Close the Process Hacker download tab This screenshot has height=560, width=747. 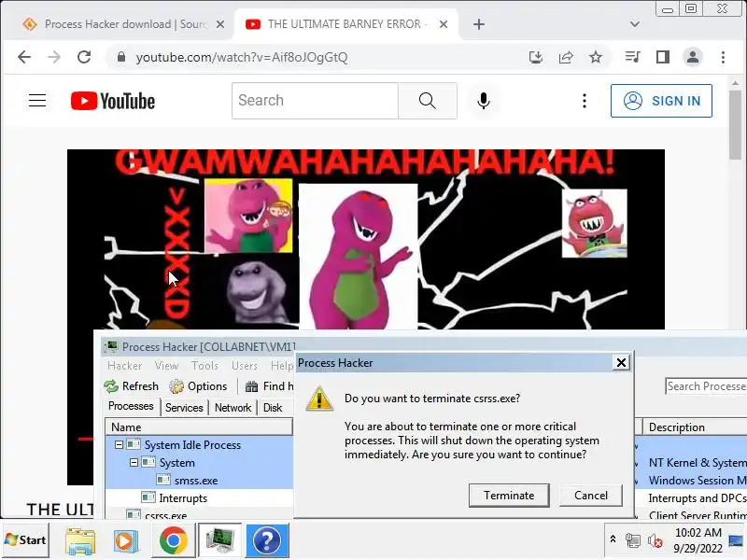[x=220, y=24]
